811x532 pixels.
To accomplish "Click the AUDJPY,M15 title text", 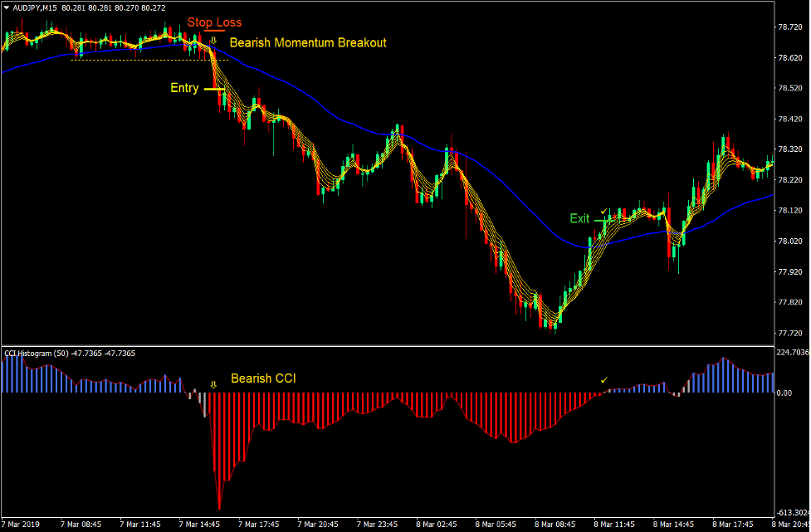I will 35,7.
